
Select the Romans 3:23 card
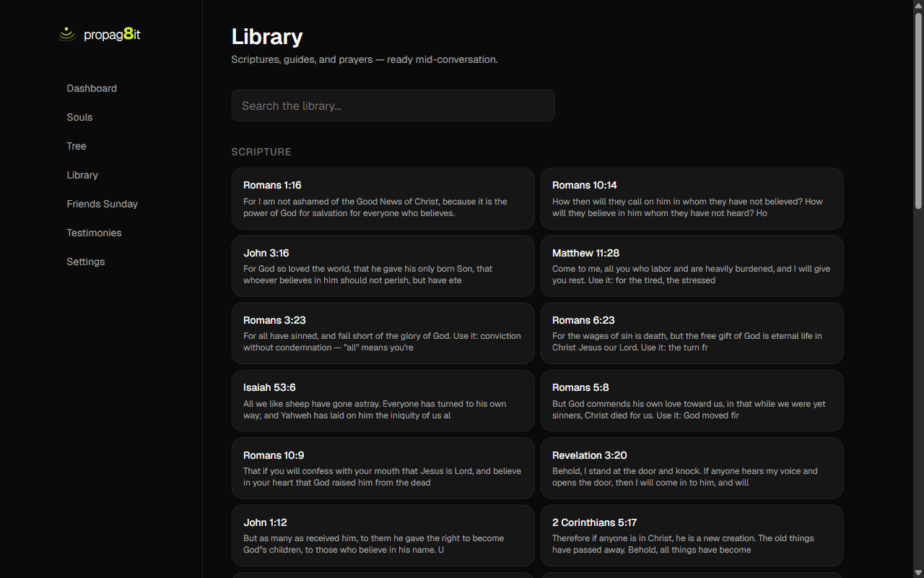click(383, 333)
